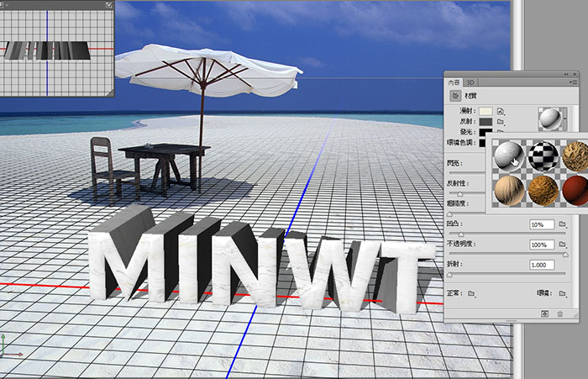Open the opacity (不透明度) texture folder icon
Screen dimensions: 588x379
pos(562,244)
